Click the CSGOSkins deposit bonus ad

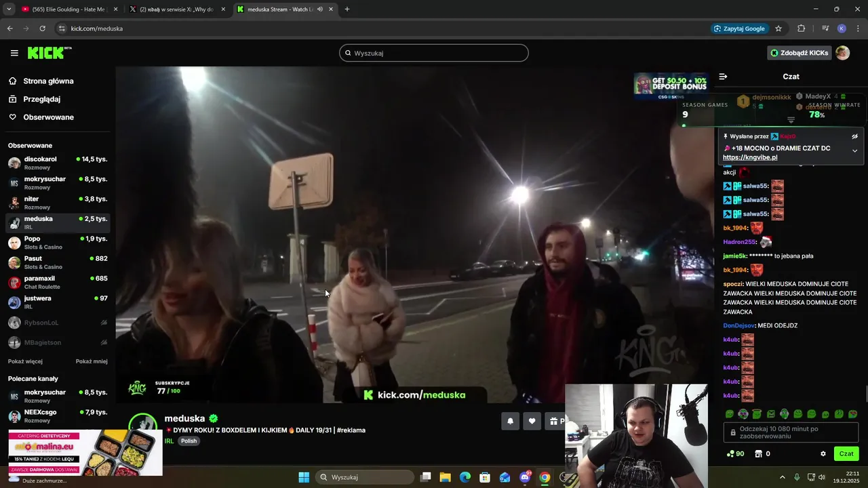[x=671, y=86]
